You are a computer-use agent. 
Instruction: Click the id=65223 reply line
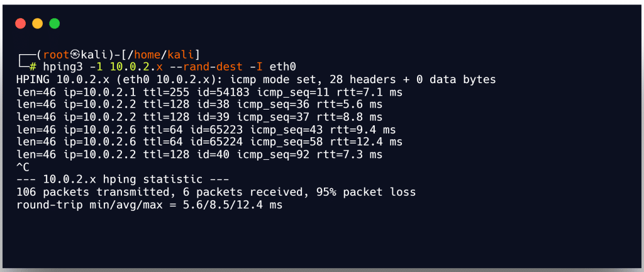pos(206,130)
